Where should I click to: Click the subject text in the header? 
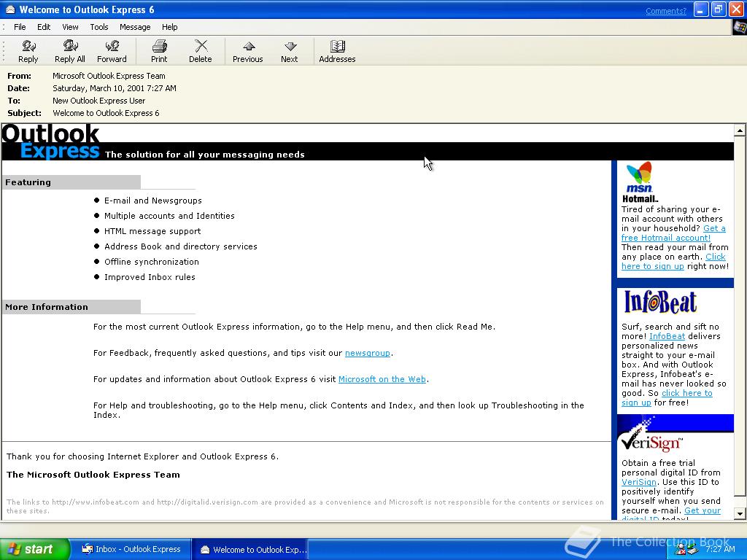(106, 113)
